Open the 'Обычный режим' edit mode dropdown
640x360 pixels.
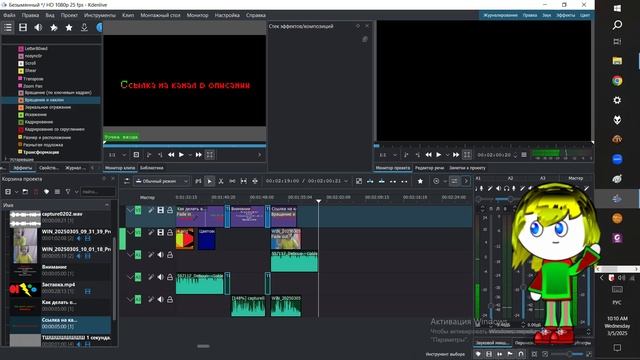pyautogui.click(x=162, y=181)
